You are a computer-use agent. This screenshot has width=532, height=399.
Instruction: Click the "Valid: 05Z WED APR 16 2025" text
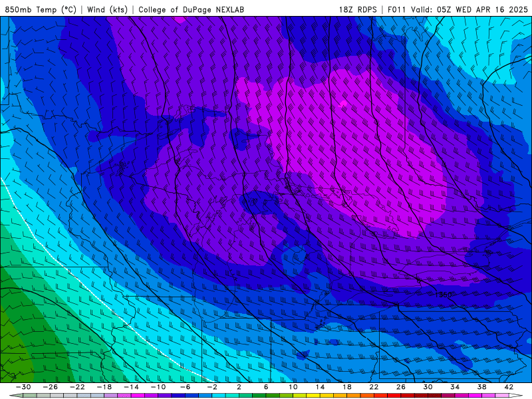click(469, 9)
